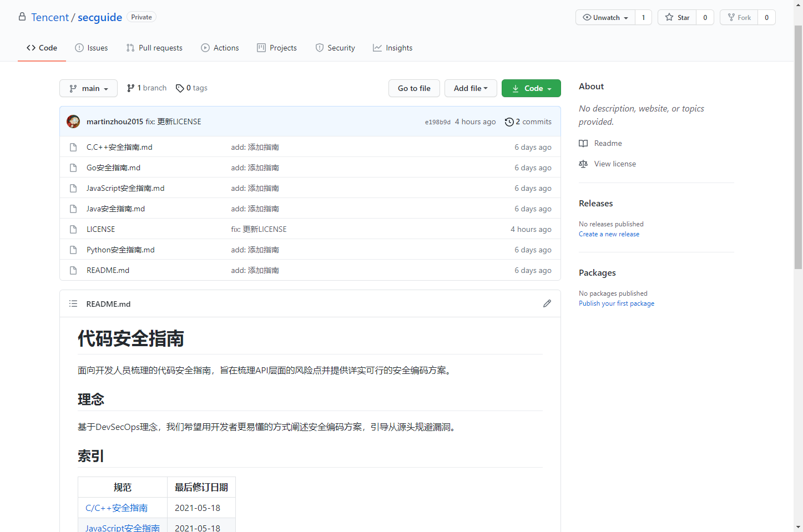803x532 pixels.
Task: Open the Projects tab
Action: tap(277, 48)
